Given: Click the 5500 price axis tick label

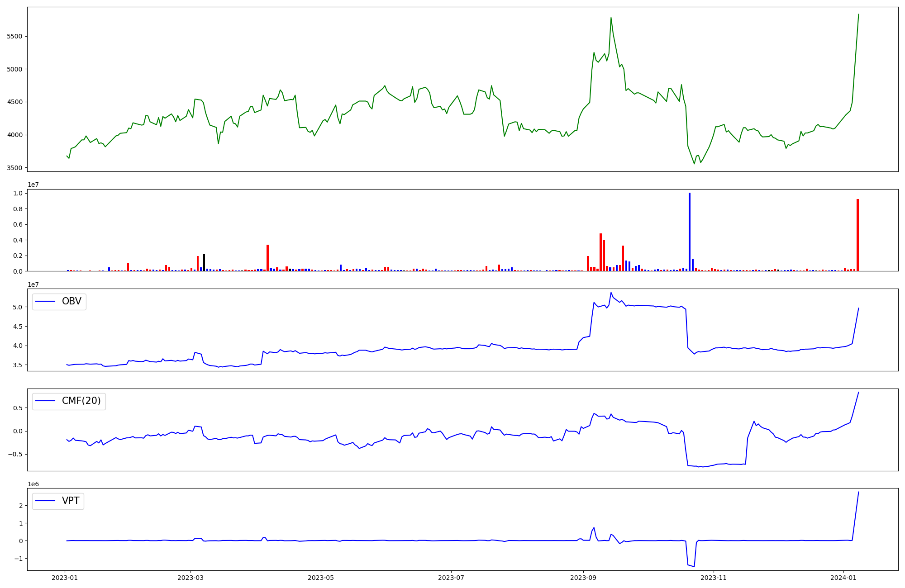Looking at the screenshot, I should pyautogui.click(x=15, y=36).
